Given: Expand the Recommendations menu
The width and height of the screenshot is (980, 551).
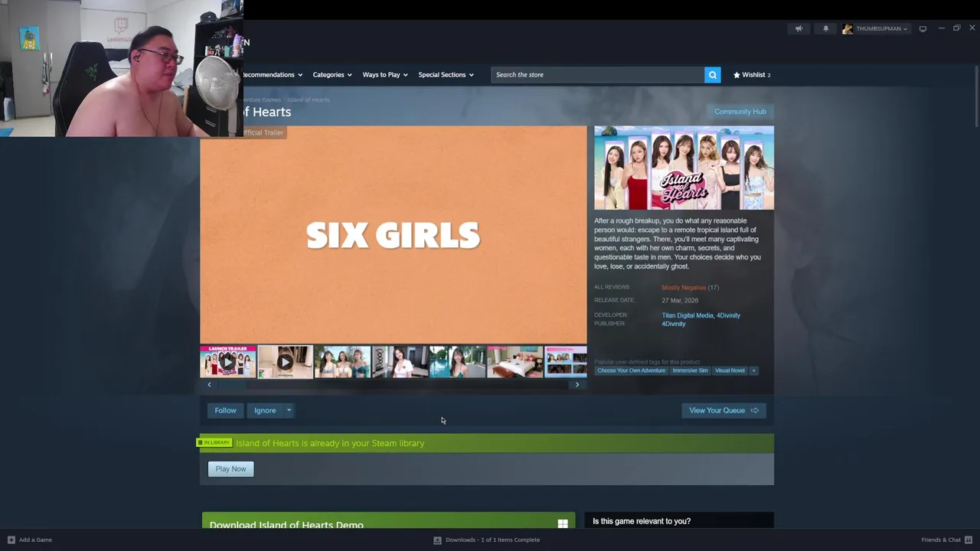Looking at the screenshot, I should coord(272,74).
